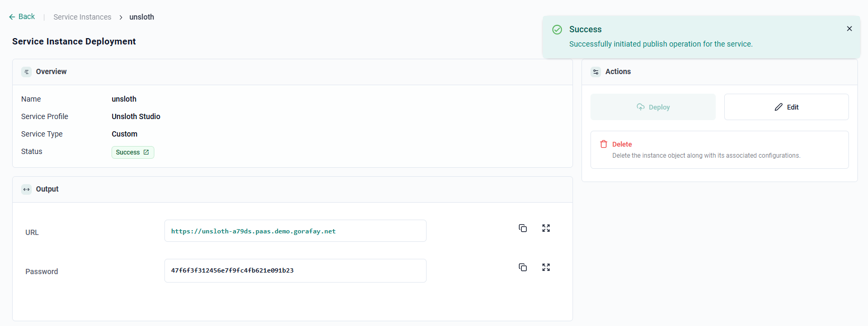Go back using the Back arrow link
The height and width of the screenshot is (326, 868).
(x=22, y=17)
